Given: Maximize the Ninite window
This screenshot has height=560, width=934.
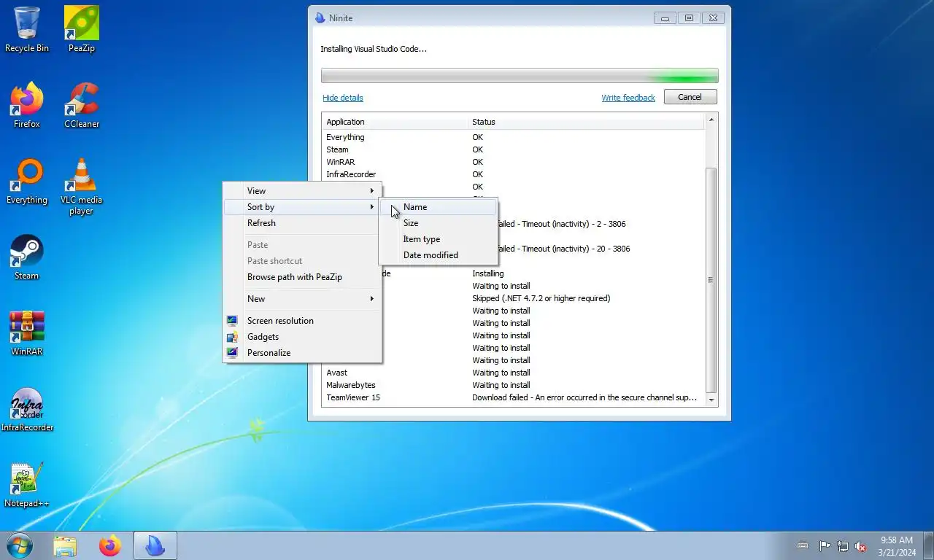Looking at the screenshot, I should (689, 17).
